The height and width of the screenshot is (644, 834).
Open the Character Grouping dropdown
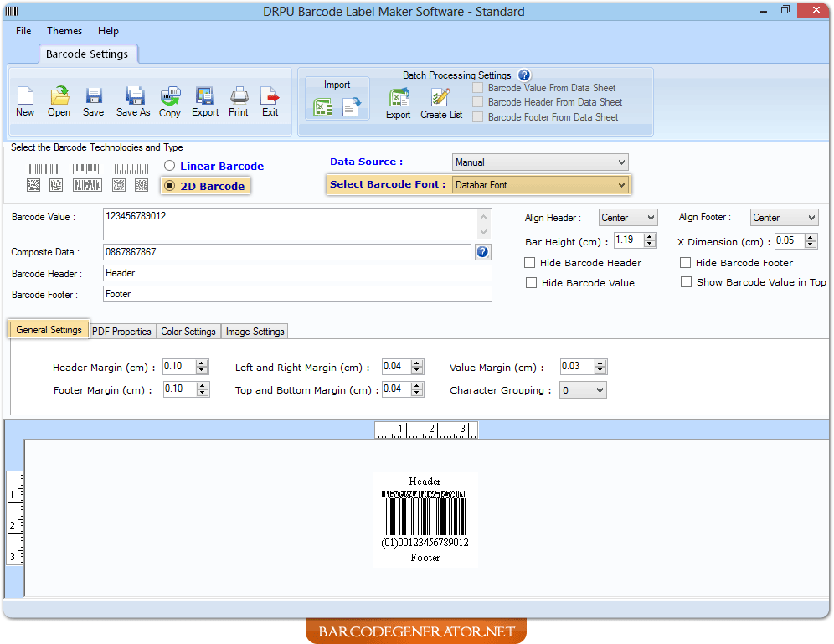point(599,390)
